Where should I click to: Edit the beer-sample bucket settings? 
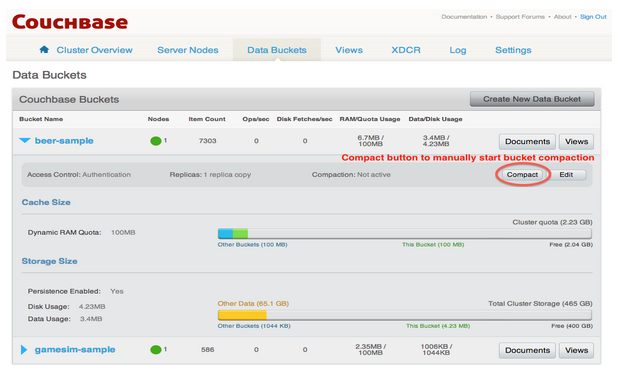[x=566, y=175]
